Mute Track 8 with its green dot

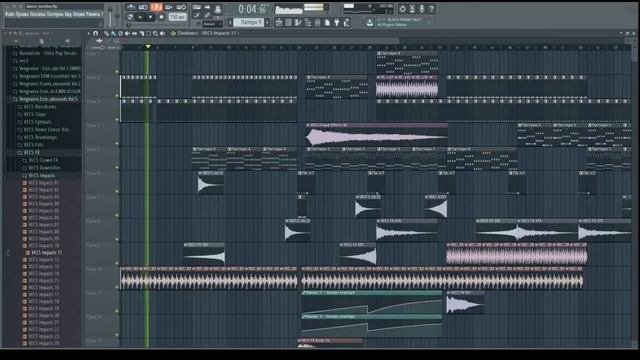pos(117,239)
